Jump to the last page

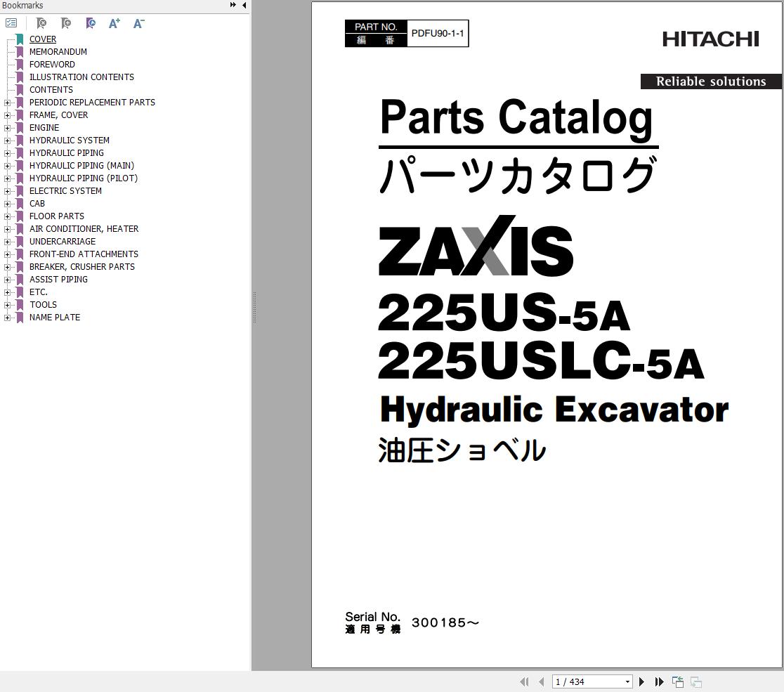659,681
